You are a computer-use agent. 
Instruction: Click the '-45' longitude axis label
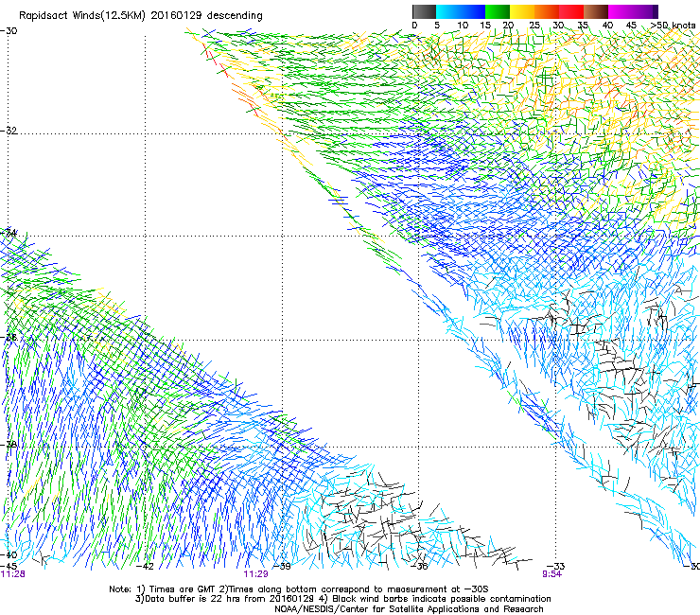(9, 567)
